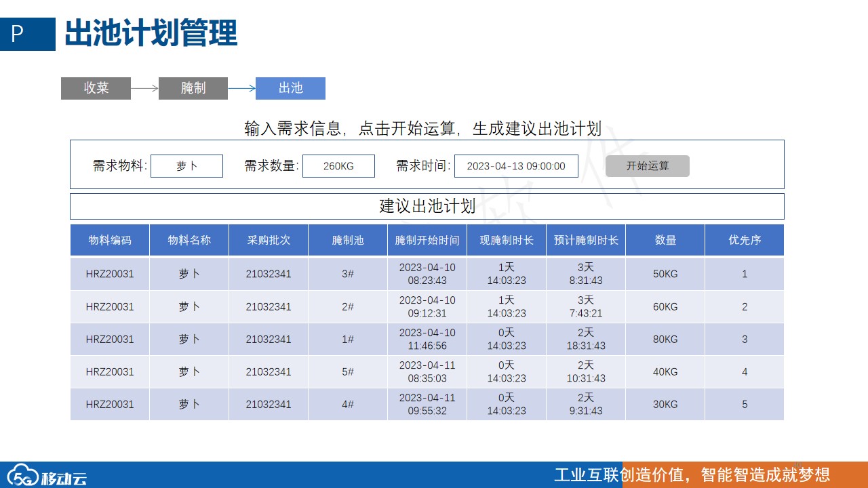Click start time 2023-04-10 09:12:31

click(427, 306)
